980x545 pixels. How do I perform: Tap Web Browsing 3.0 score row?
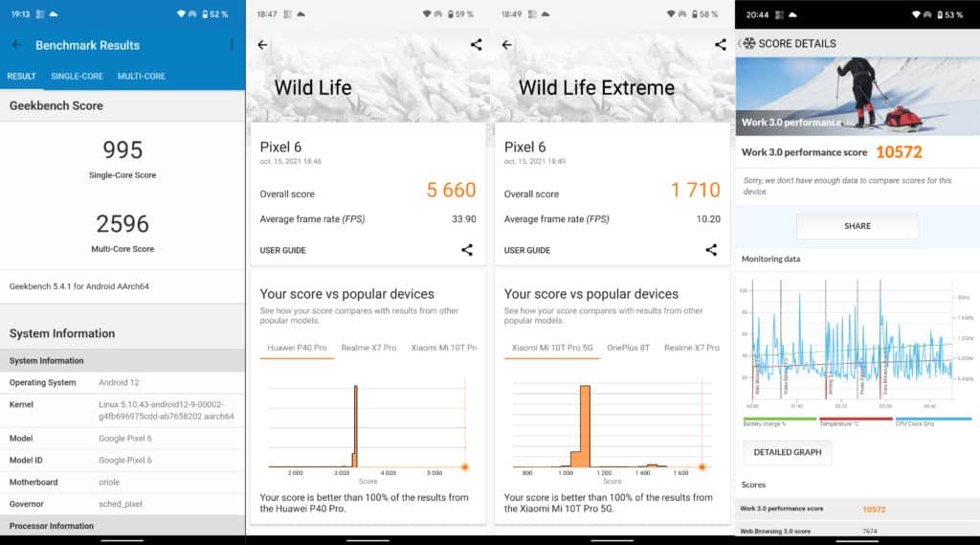(x=857, y=531)
